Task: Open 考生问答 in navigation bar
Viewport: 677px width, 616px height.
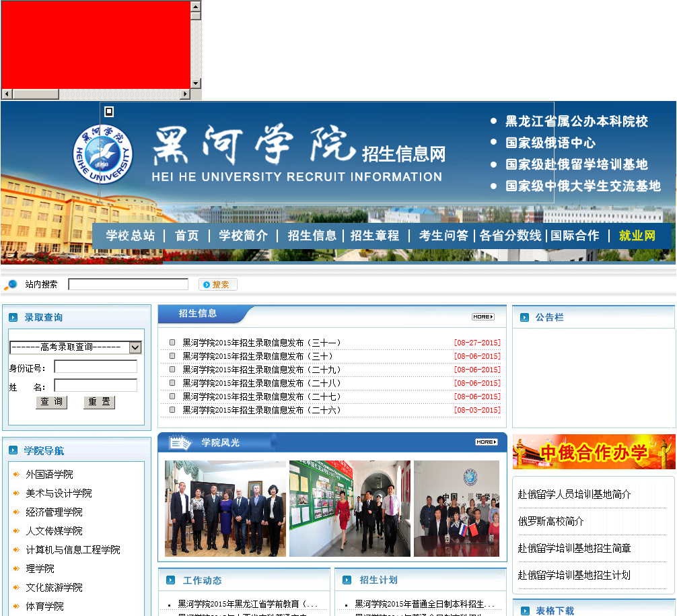Action: 443,236
